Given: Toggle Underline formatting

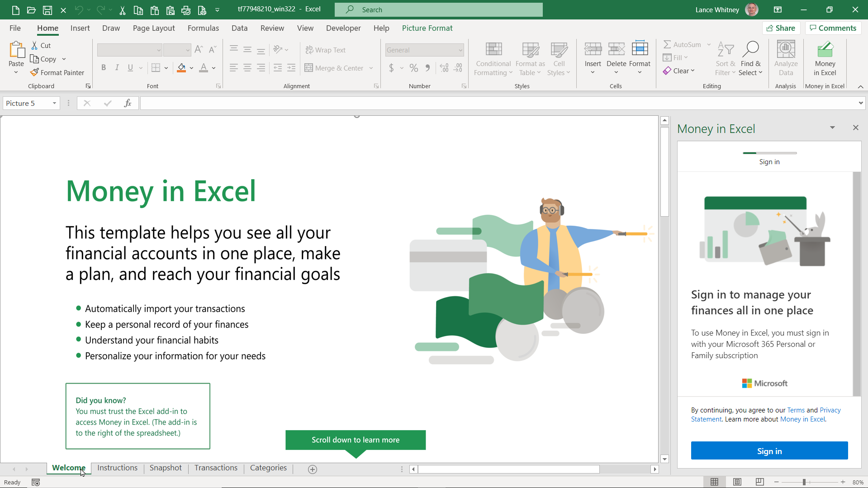Looking at the screenshot, I should pyautogui.click(x=130, y=68).
